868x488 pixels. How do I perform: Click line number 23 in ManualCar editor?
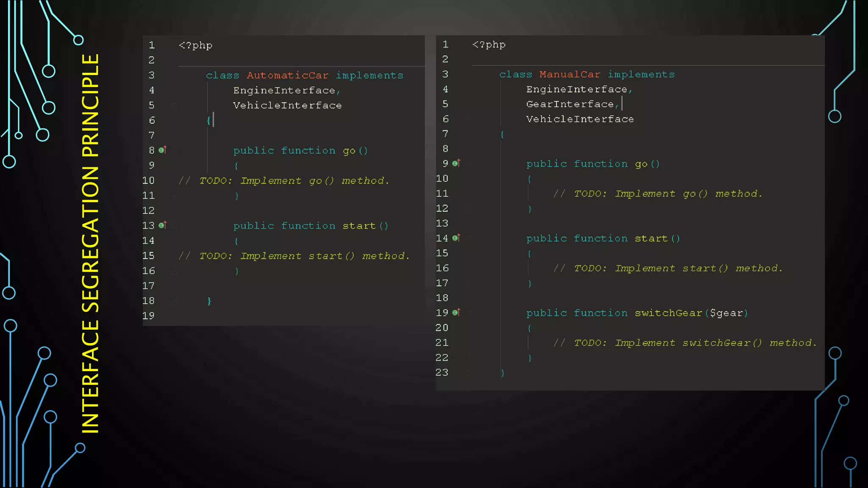(442, 372)
